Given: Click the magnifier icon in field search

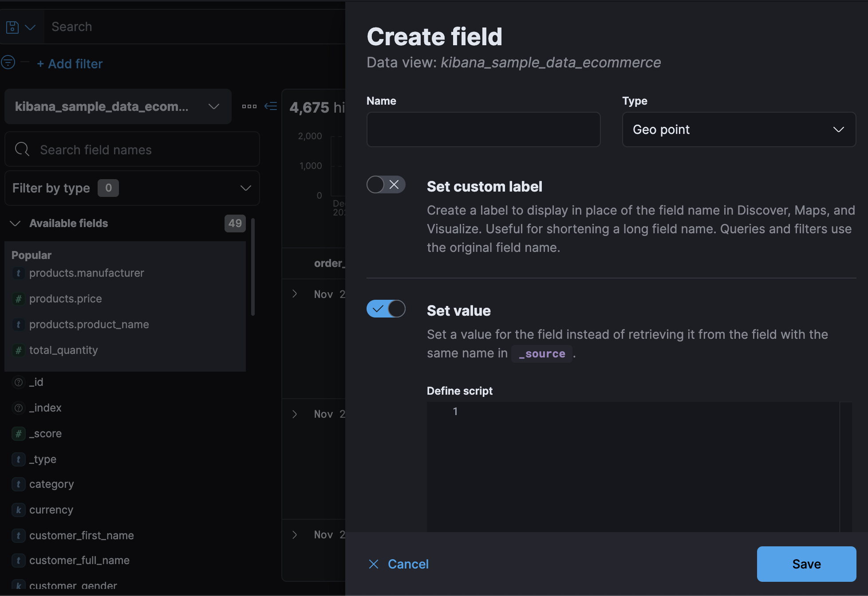Looking at the screenshot, I should [22, 149].
